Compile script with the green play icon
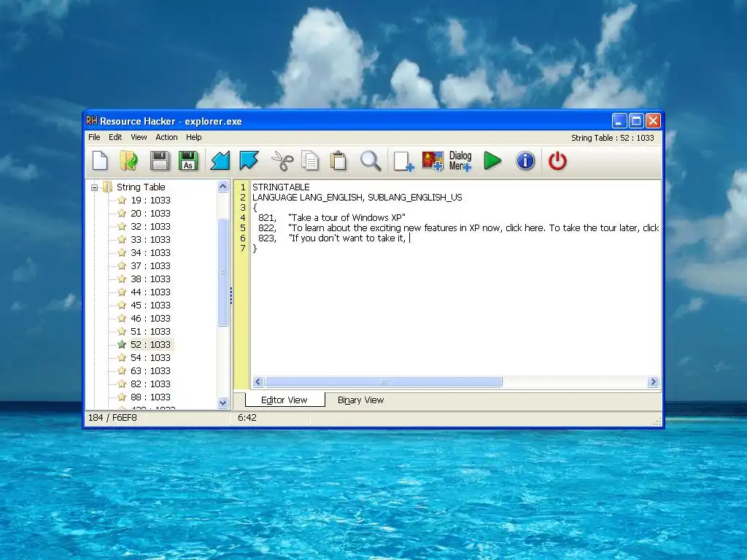Image resolution: width=747 pixels, height=560 pixels. tap(492, 160)
